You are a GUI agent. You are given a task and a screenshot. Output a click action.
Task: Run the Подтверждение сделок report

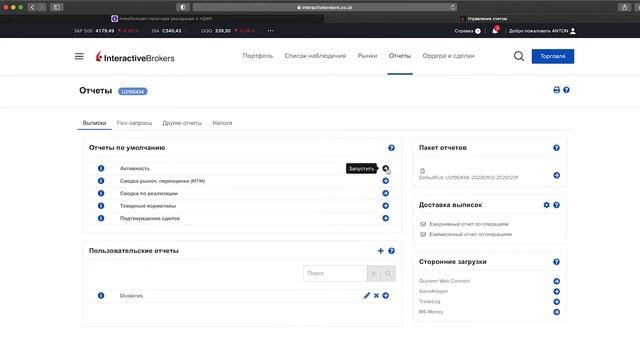(385, 218)
